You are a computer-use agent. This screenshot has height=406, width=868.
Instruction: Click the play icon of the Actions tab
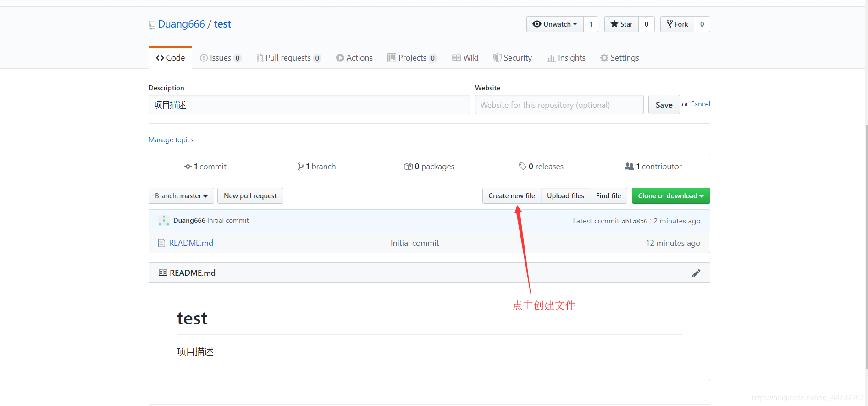click(x=340, y=58)
